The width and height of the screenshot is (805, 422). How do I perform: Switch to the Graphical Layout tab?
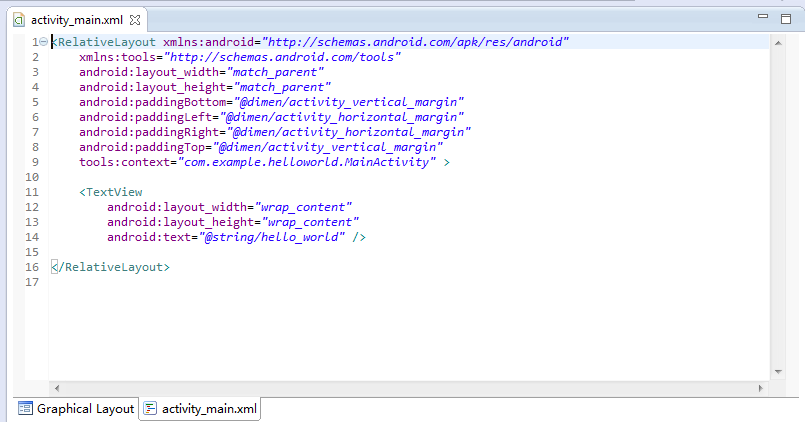click(76, 409)
